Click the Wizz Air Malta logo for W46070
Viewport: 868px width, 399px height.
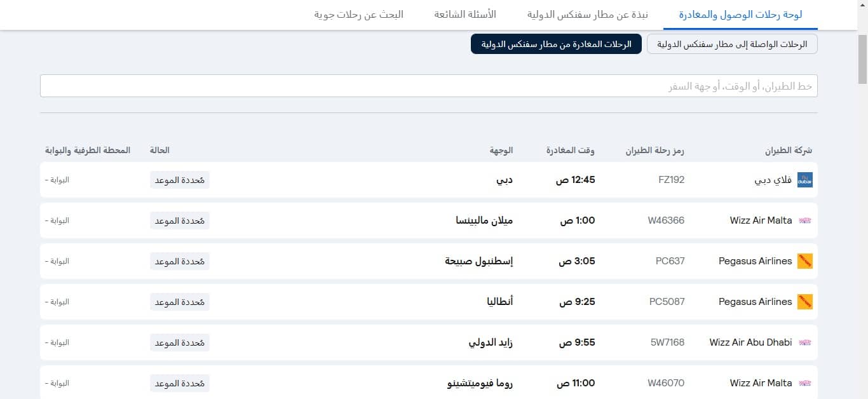805,383
